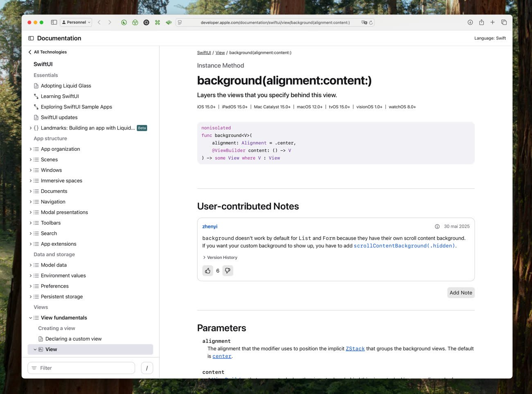Screen dimensions: 532x394
Task: Open scrollContentBackground(.hidden) link
Action: pos(404,246)
